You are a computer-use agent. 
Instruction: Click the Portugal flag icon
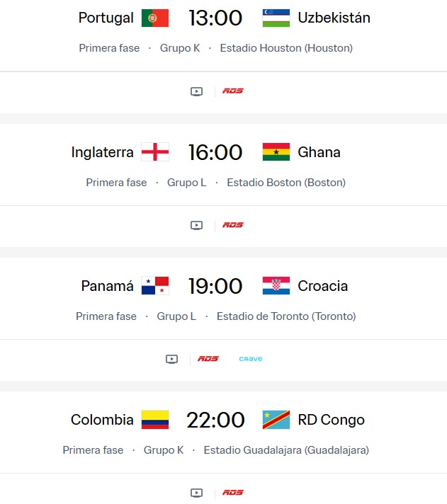155,18
